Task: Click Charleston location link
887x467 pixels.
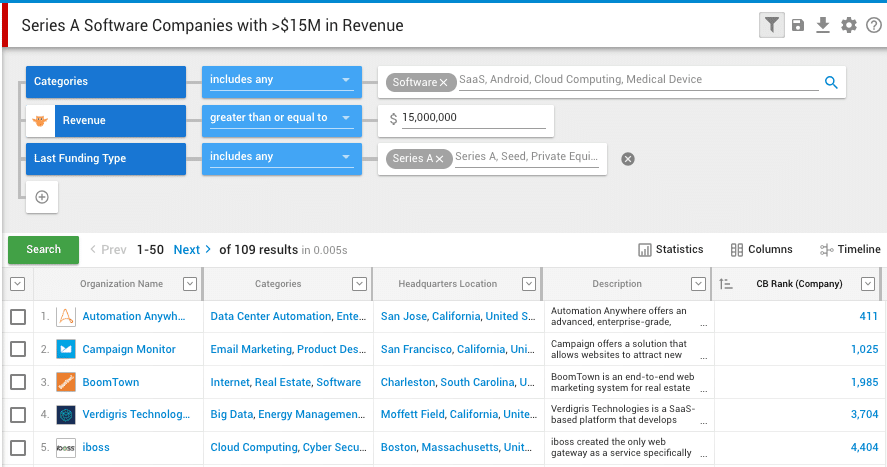Action: 408,382
